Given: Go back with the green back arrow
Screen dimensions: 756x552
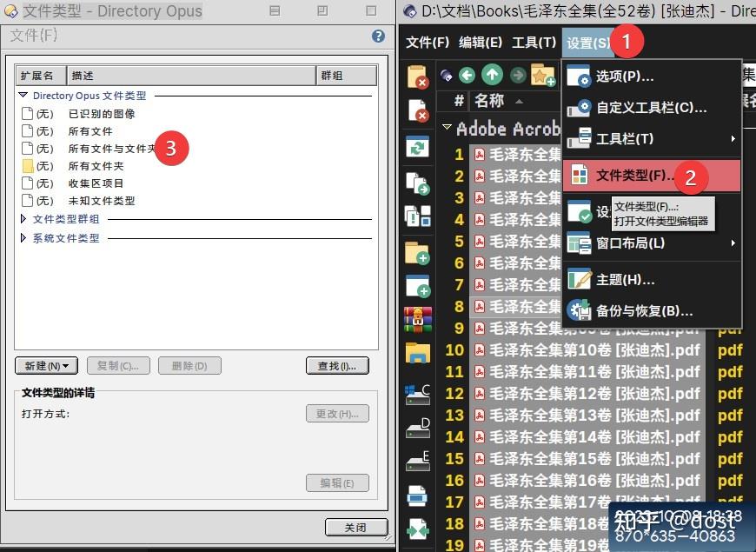Looking at the screenshot, I should tap(467, 76).
